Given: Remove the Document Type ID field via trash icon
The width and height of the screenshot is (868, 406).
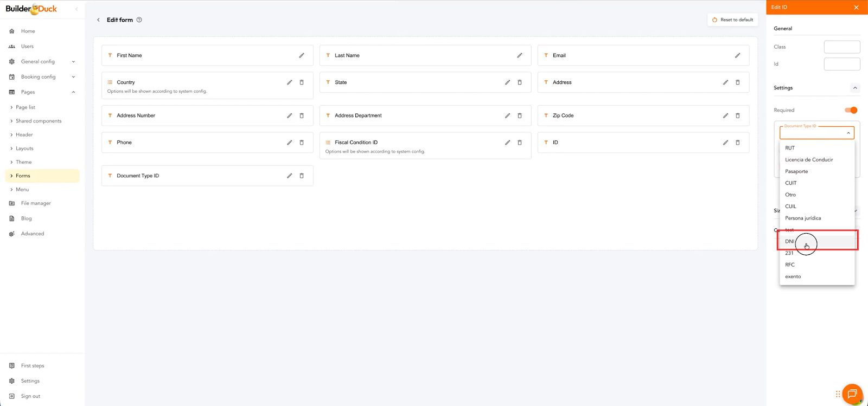Looking at the screenshot, I should 302,176.
